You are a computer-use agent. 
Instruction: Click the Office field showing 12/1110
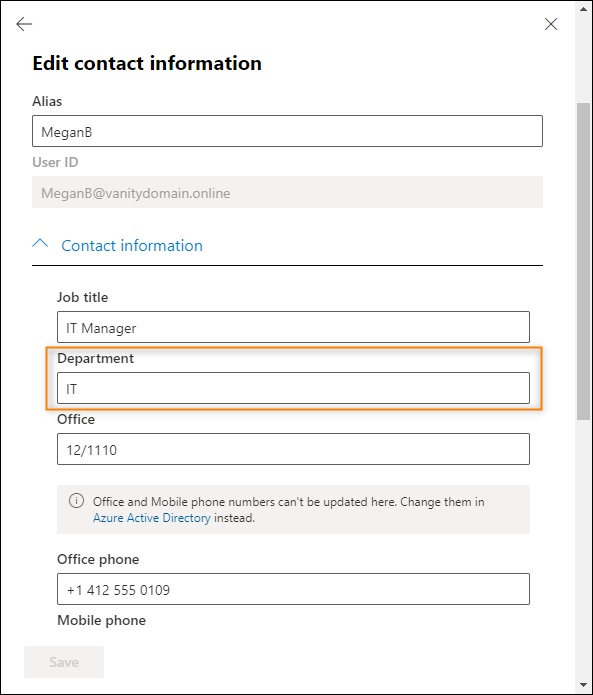click(293, 449)
